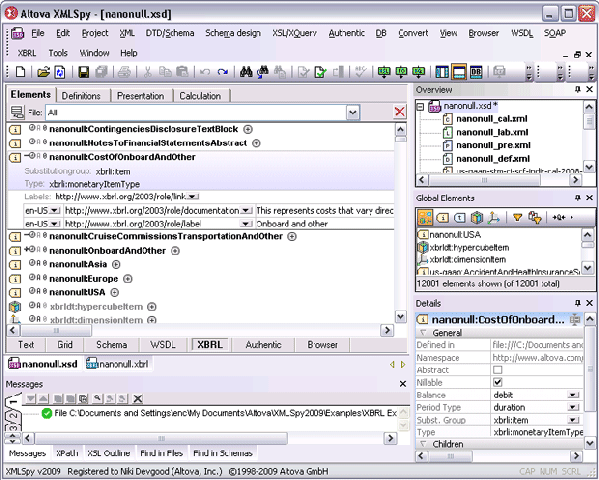Click the Open folder toolbar icon
Image resolution: width=599 pixels, height=480 pixels.
point(43,72)
